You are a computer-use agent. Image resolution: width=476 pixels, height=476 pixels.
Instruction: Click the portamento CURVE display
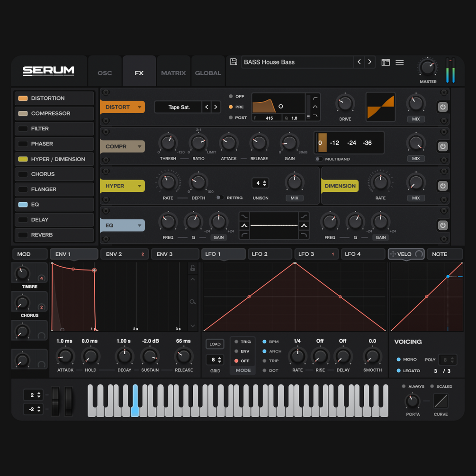click(441, 401)
